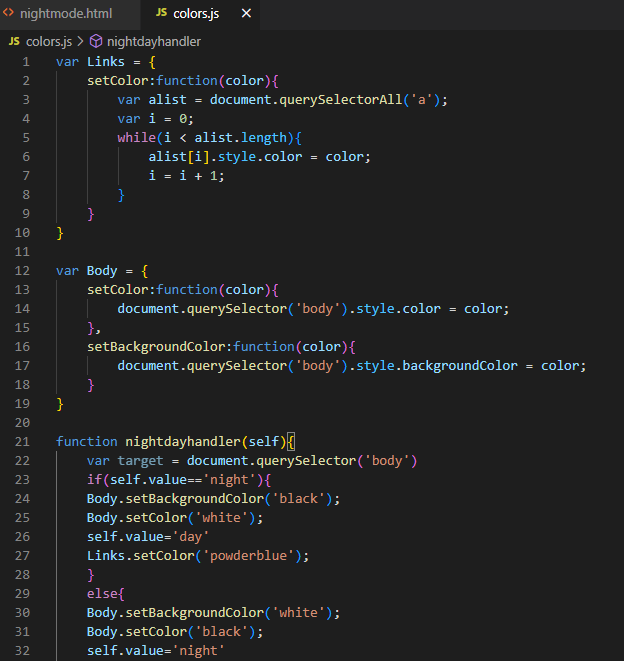Click the cube symbol icon in breadcrumb
The width and height of the screenshot is (624, 661).
pyautogui.click(x=96, y=41)
